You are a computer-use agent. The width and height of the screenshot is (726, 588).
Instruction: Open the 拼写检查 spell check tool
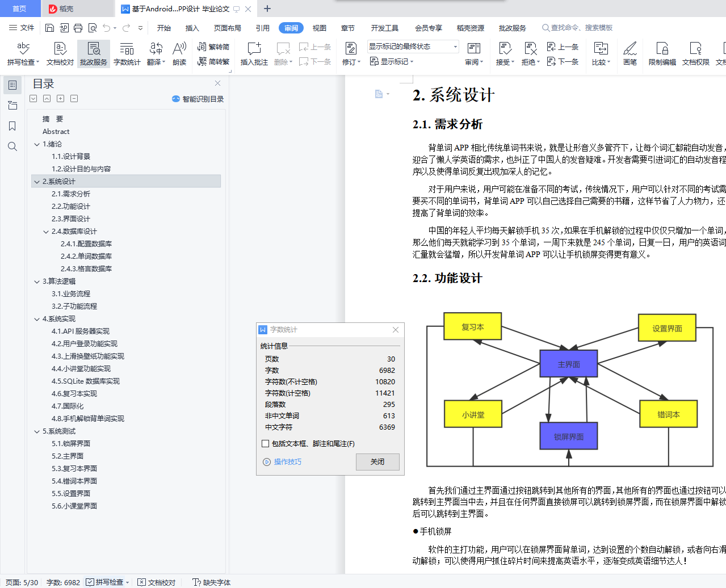click(x=23, y=54)
